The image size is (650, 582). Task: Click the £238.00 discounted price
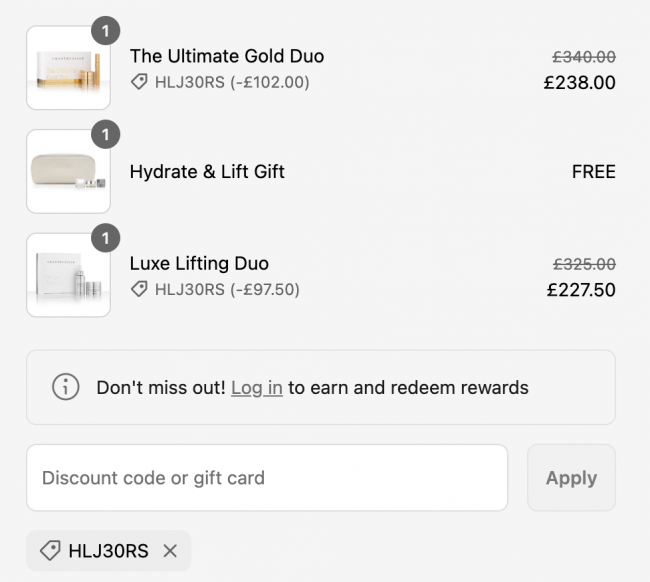[x=579, y=83]
